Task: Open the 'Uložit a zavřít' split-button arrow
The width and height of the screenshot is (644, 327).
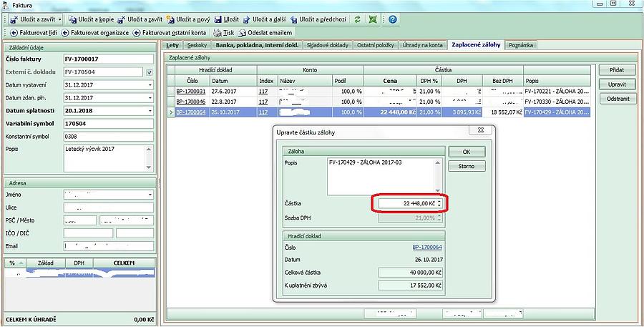Action: [59, 19]
